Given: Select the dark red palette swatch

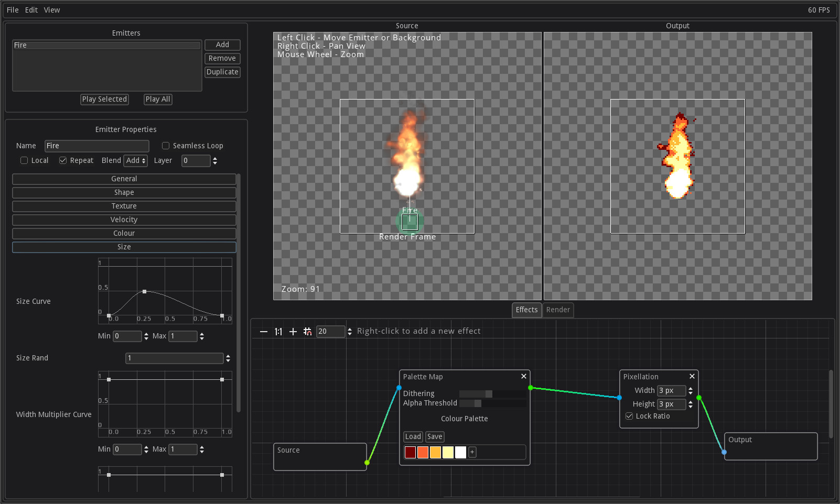Looking at the screenshot, I should (410, 452).
